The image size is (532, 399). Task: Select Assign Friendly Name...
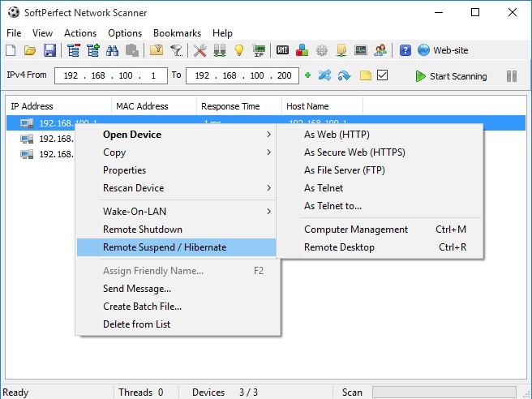(177, 271)
